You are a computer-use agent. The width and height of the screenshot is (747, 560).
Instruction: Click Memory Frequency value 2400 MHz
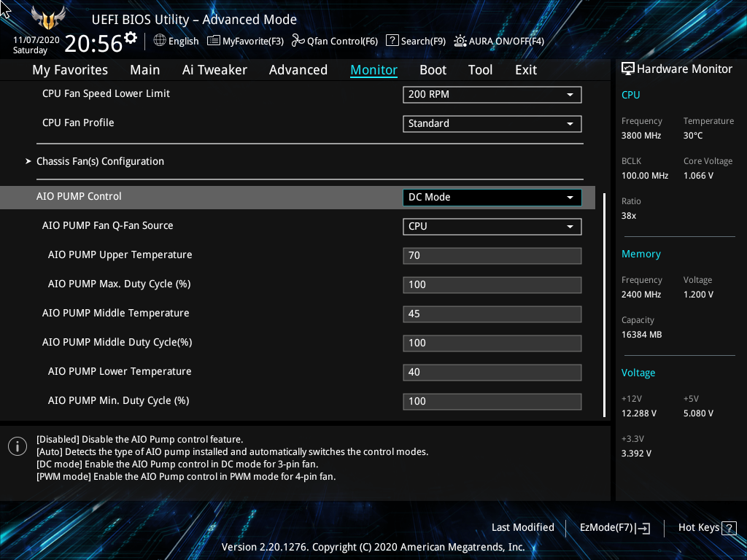[x=641, y=295]
